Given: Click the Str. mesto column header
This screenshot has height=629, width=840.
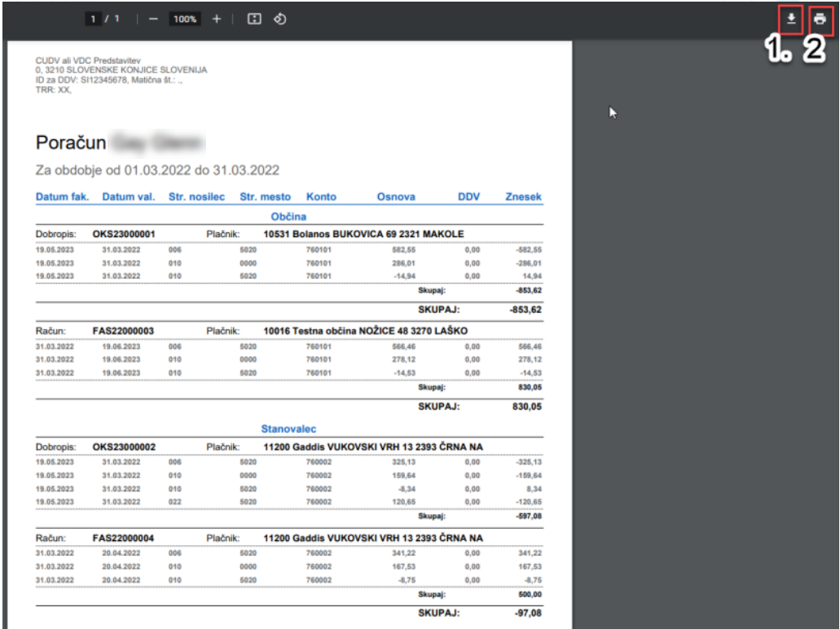Looking at the screenshot, I should coord(265,196).
